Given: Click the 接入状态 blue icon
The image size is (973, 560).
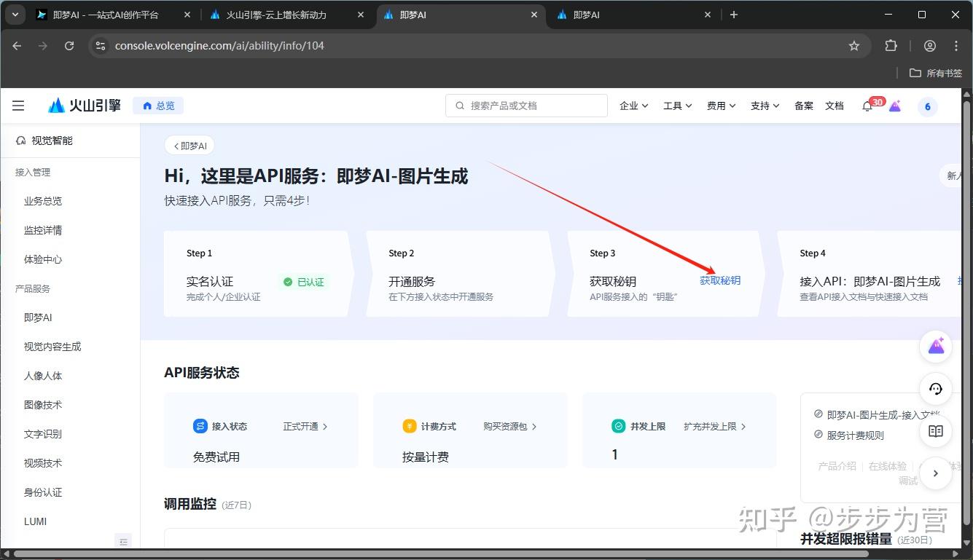Looking at the screenshot, I should [x=200, y=426].
